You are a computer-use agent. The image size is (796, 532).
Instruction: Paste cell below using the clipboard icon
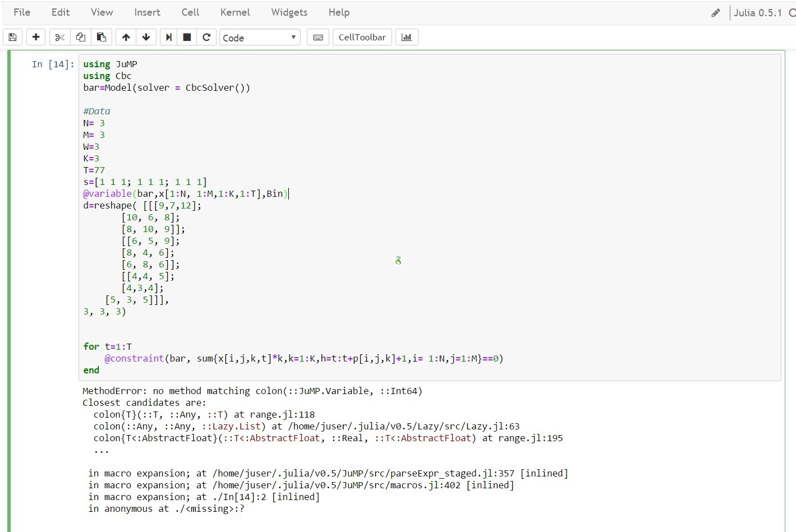101,37
